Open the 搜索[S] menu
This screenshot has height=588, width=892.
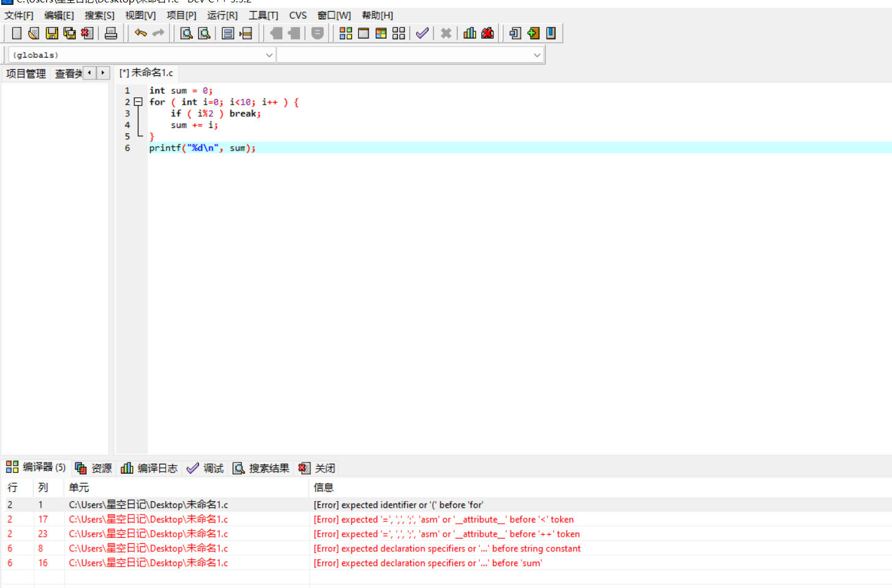click(x=100, y=15)
